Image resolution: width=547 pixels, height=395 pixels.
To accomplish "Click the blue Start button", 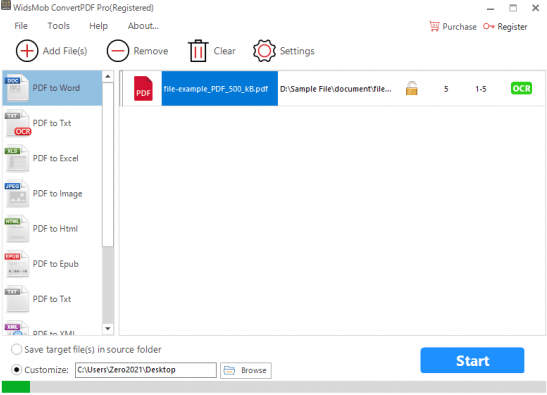I will pos(472,360).
